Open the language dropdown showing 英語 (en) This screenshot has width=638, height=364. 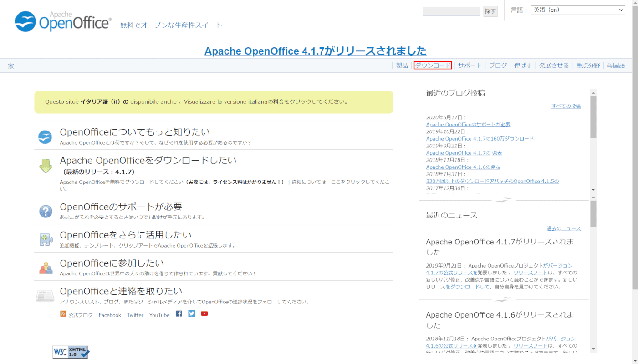pos(578,10)
